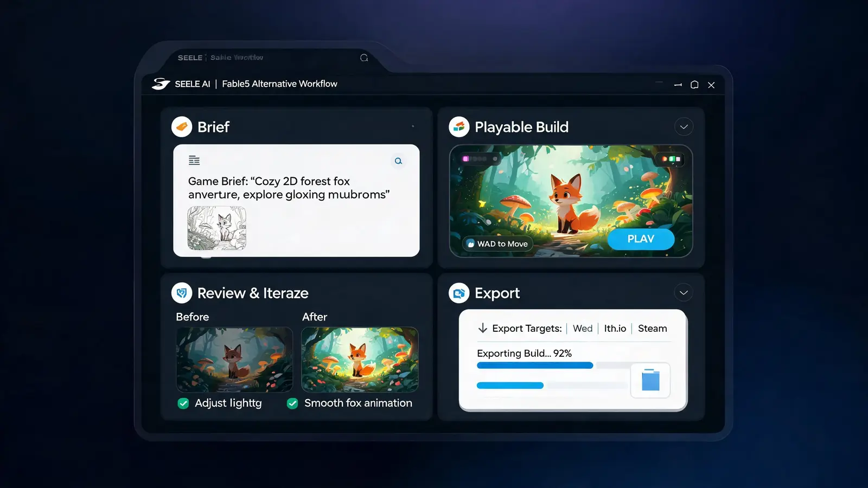This screenshot has height=488, width=868.
Task: Click the SEELE AI logo icon
Action: pyautogui.click(x=161, y=84)
